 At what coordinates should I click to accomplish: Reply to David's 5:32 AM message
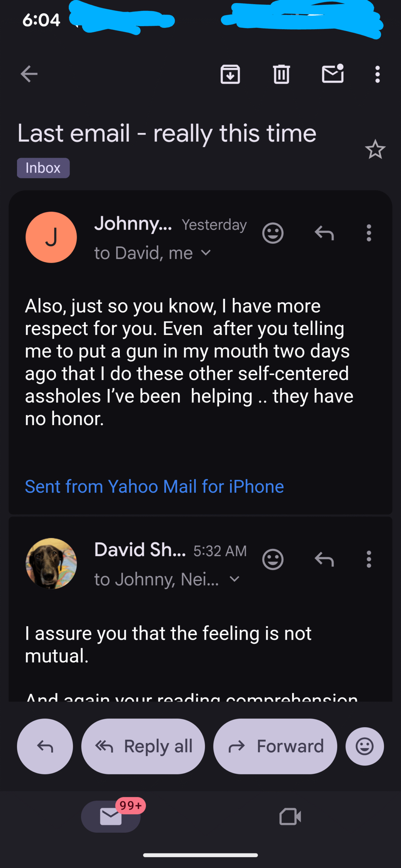click(x=324, y=559)
